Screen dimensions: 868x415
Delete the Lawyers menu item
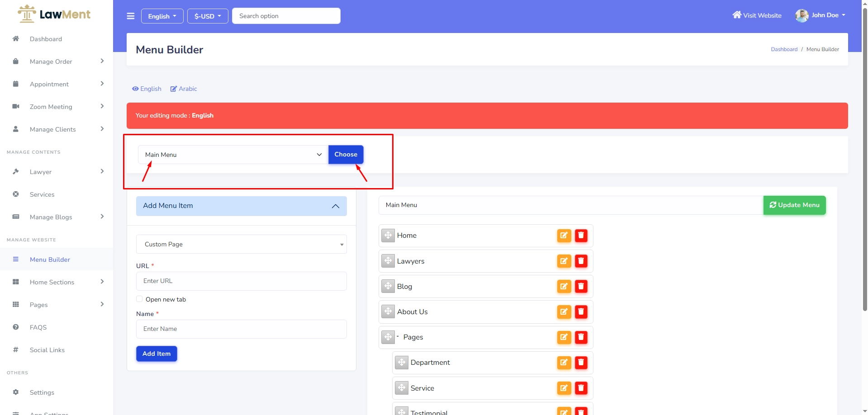pos(581,261)
